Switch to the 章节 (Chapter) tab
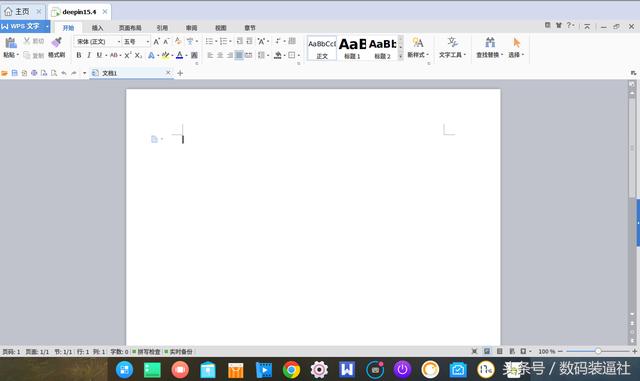Image resolution: width=640 pixels, height=381 pixels. (250, 28)
